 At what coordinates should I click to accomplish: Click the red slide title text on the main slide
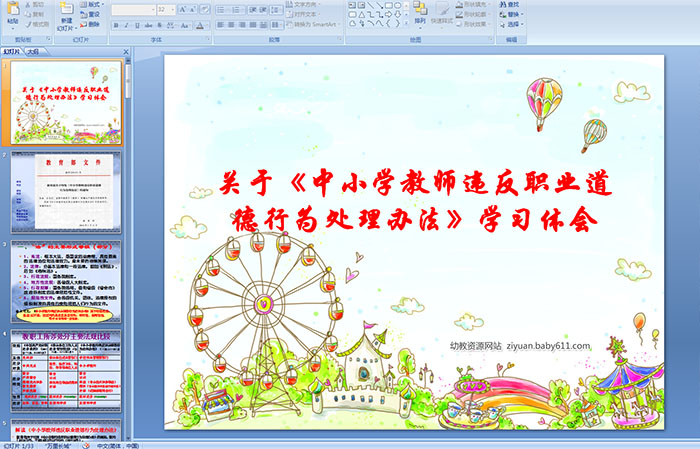415,201
